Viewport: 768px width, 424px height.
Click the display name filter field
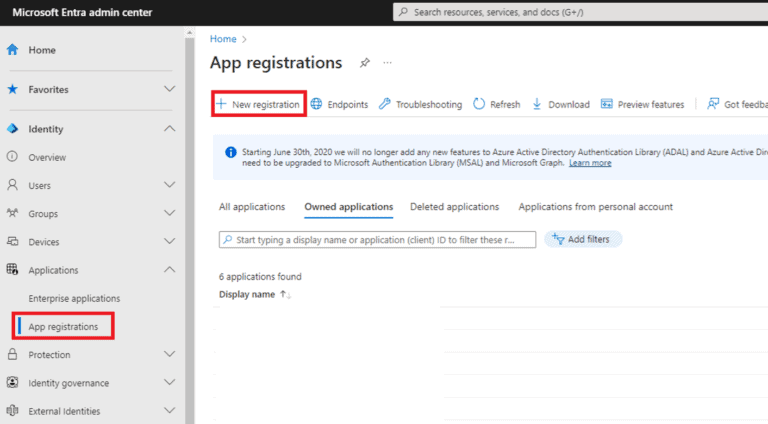pyautogui.click(x=377, y=239)
